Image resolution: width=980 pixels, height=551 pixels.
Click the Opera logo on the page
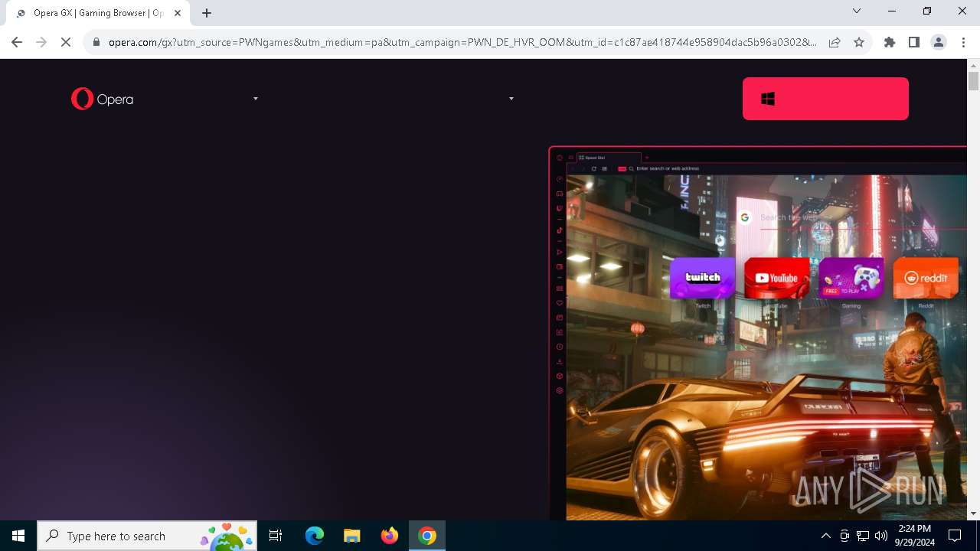tap(102, 99)
